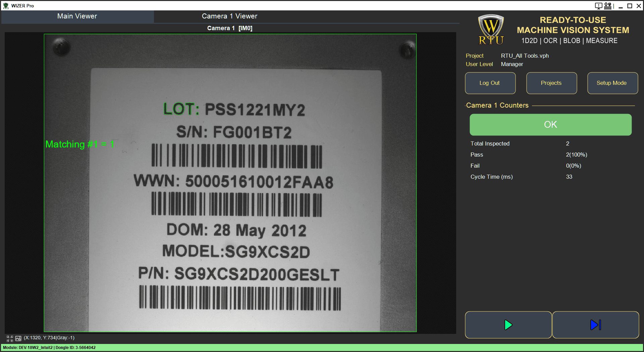Open the Projects button
This screenshot has width=644, height=352.
pyautogui.click(x=551, y=83)
